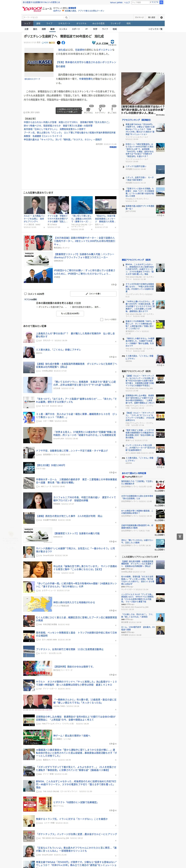The width and height of the screenshot is (186, 868).
Task: Toggle the コメント非表示 checkbox
Action: [x=102, y=319]
